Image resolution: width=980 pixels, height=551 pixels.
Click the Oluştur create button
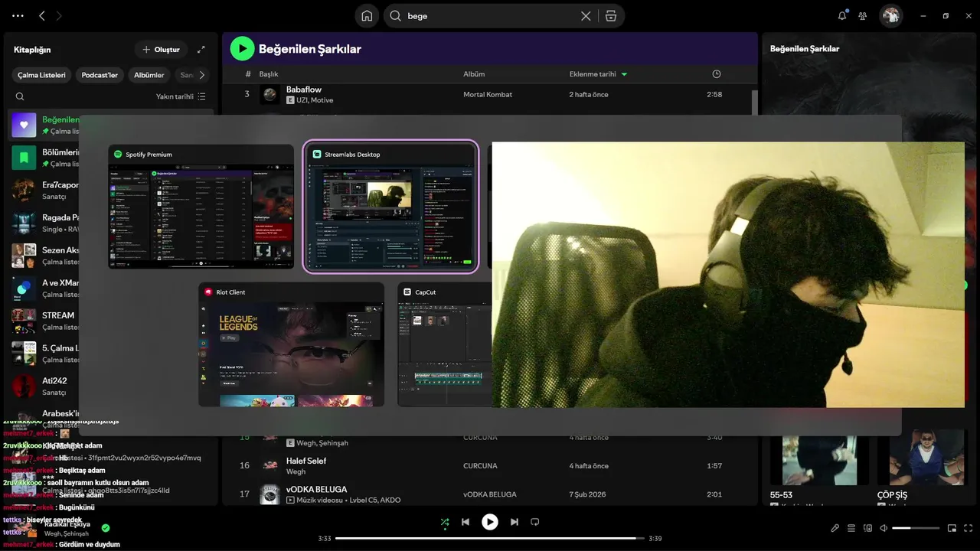tap(162, 50)
